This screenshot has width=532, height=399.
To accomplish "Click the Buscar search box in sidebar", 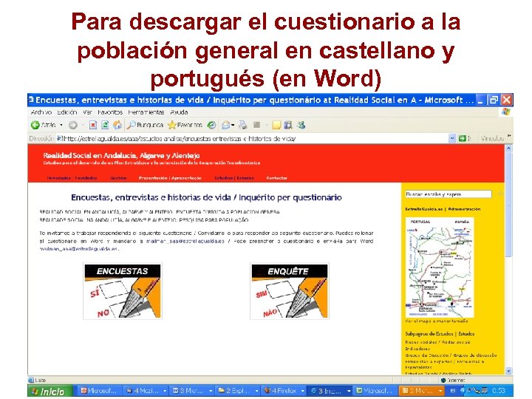I will point(449,194).
